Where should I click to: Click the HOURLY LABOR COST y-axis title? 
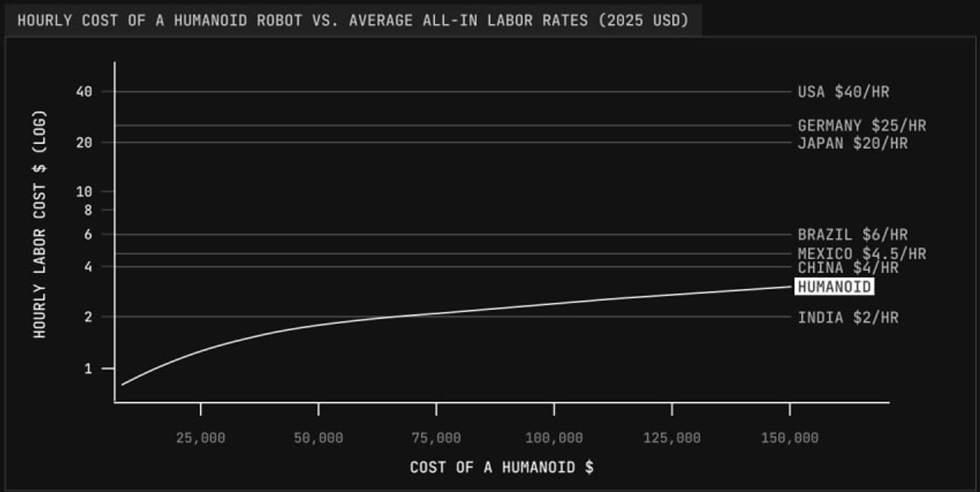tap(40, 224)
